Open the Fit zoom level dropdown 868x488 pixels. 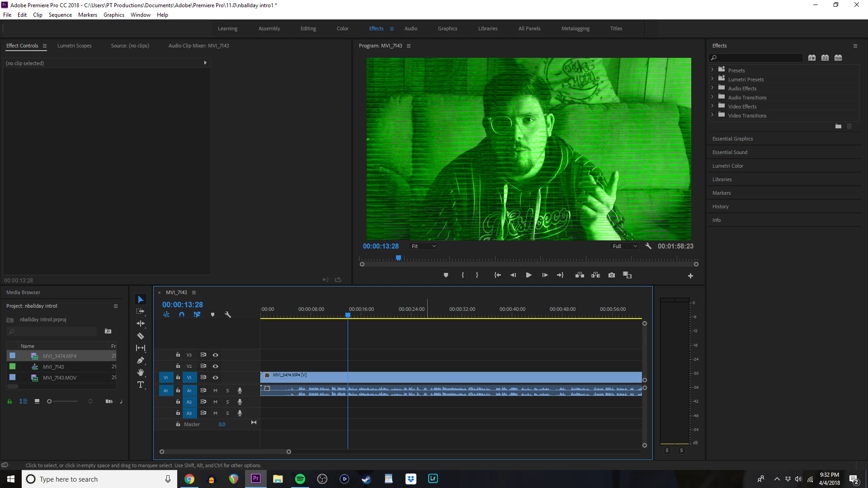424,246
